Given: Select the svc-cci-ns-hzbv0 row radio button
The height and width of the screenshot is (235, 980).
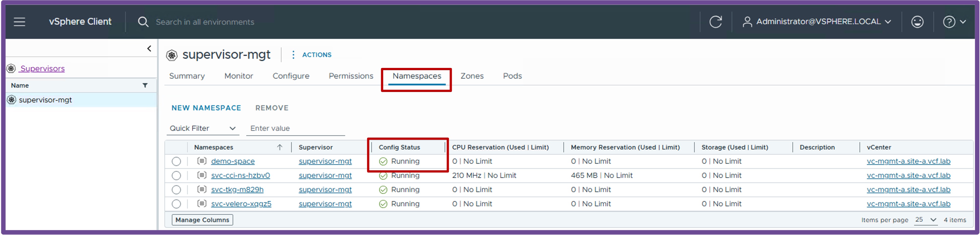Looking at the screenshot, I should point(176,175).
